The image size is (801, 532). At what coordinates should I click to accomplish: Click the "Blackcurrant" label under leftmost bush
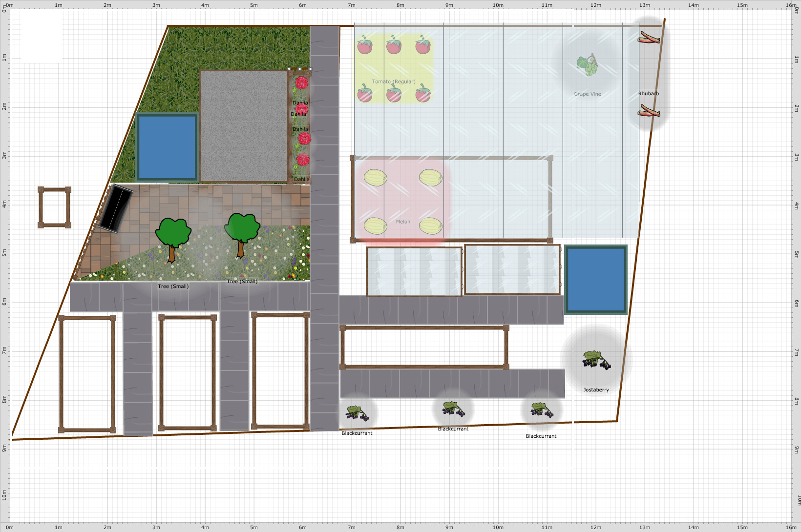[357, 433]
